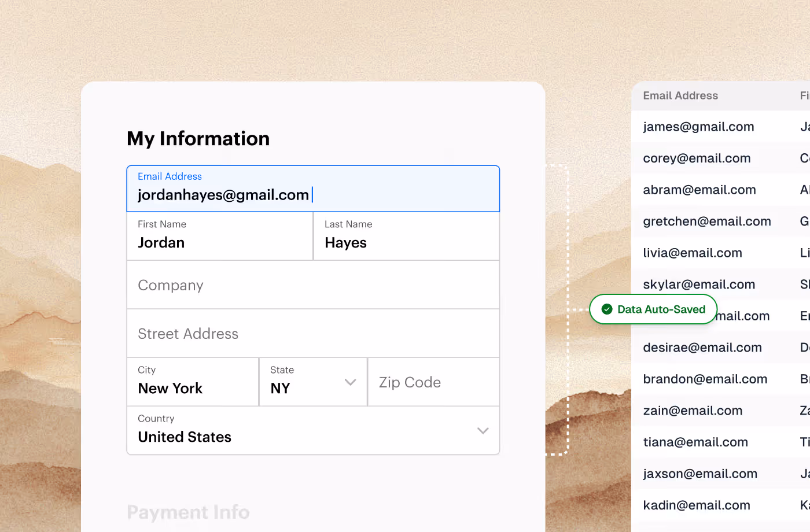810x532 pixels.
Task: Click the Country dropdown chevron arrow
Action: pos(483,431)
